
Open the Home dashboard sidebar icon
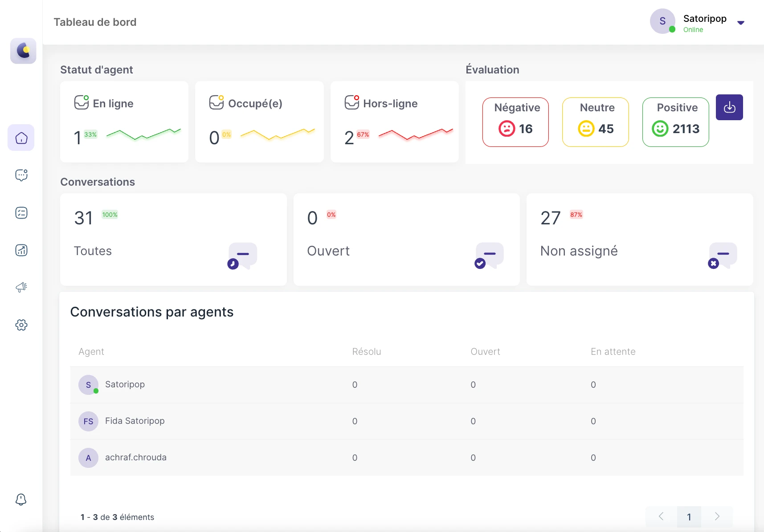click(21, 138)
